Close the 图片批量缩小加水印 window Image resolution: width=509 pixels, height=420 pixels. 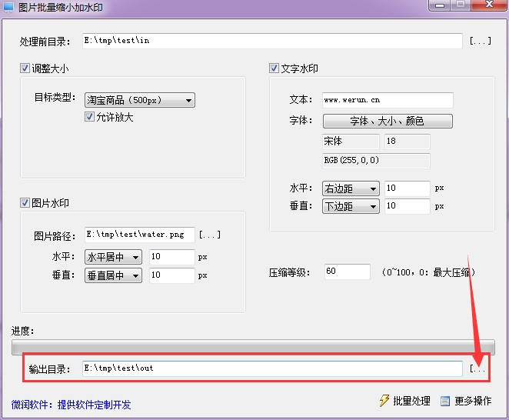[x=489, y=5]
